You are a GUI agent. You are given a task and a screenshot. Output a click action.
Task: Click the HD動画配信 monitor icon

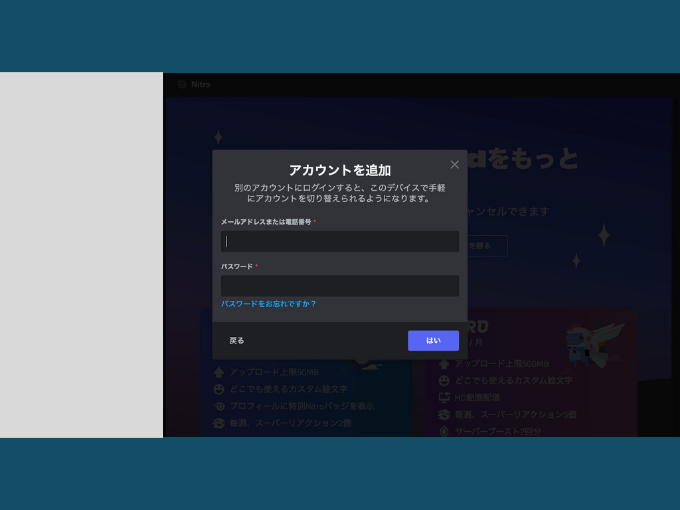(x=444, y=397)
